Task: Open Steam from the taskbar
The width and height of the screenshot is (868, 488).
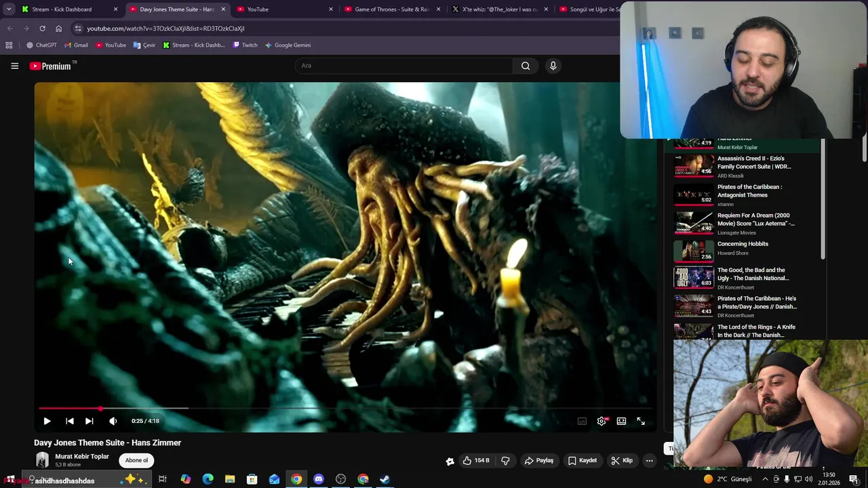Action: click(384, 479)
